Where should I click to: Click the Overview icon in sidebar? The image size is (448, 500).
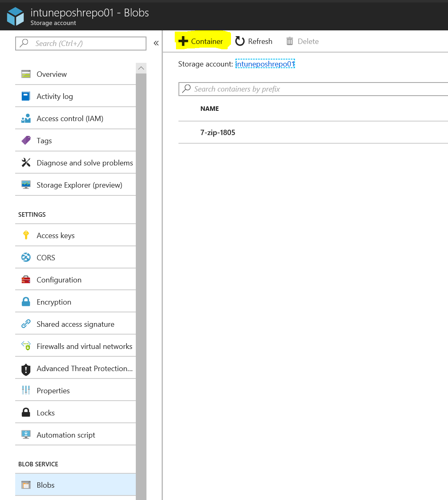click(26, 74)
